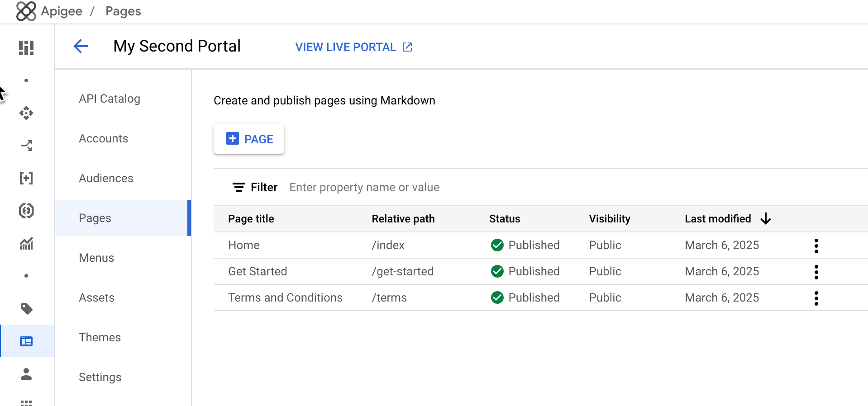Open the Terms and Conditions page row
The width and height of the screenshot is (868, 406).
click(285, 297)
